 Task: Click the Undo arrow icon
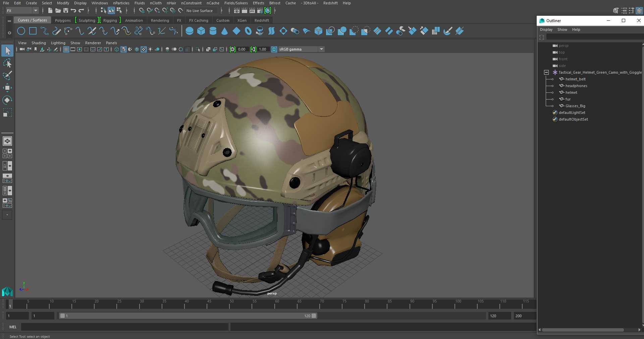tap(73, 11)
